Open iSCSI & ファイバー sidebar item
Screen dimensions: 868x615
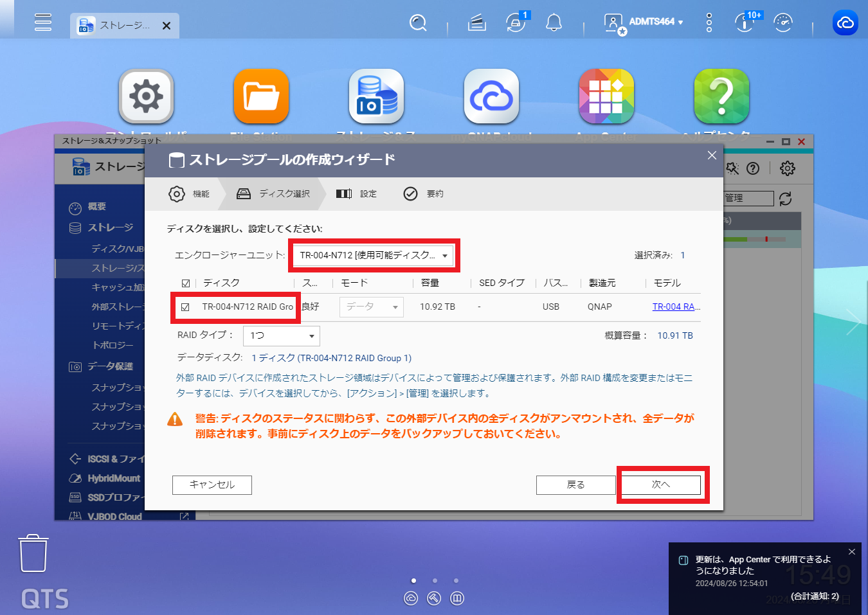coord(116,459)
